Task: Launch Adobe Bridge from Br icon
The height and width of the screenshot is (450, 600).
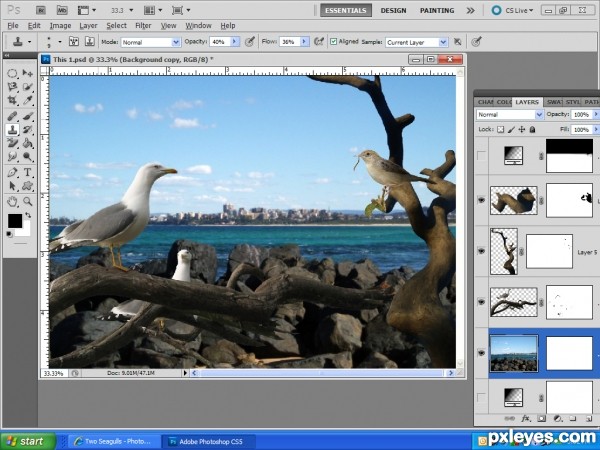Action: click(x=41, y=10)
